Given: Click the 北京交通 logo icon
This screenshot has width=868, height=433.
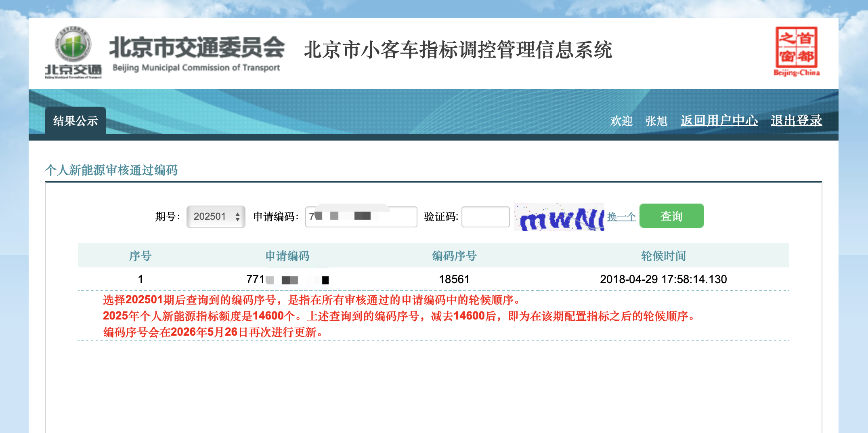Looking at the screenshot, I should [x=73, y=53].
